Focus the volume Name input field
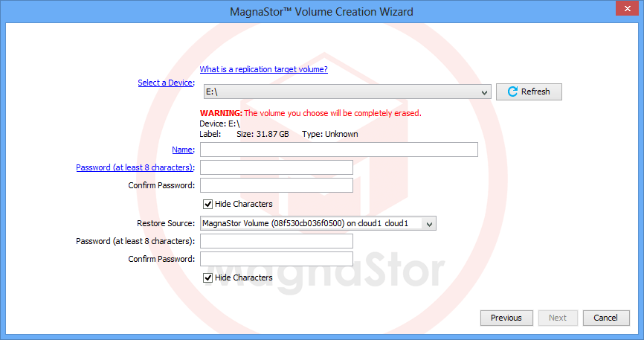Viewport: 644px width, 340px height. (x=339, y=150)
